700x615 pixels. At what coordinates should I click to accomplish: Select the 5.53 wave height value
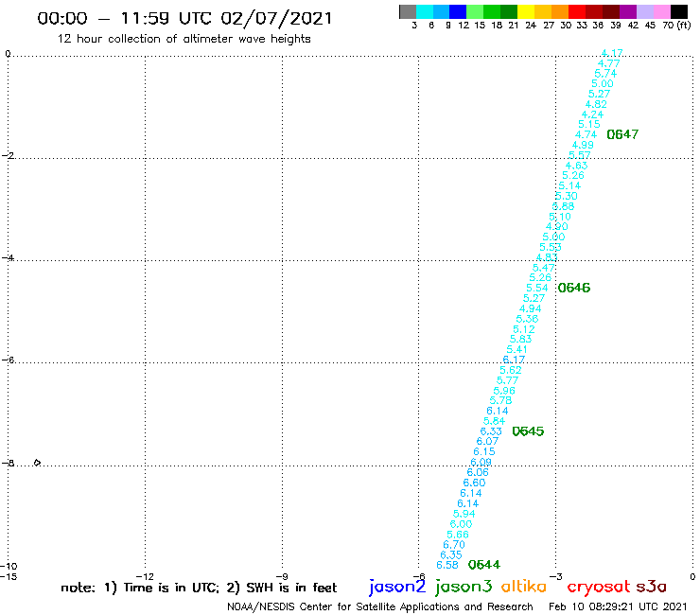(550, 248)
